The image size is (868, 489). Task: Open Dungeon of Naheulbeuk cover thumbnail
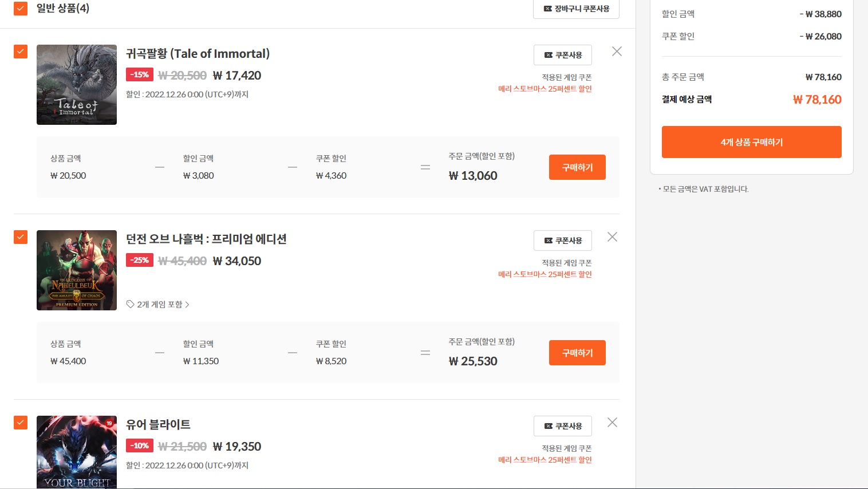77,270
